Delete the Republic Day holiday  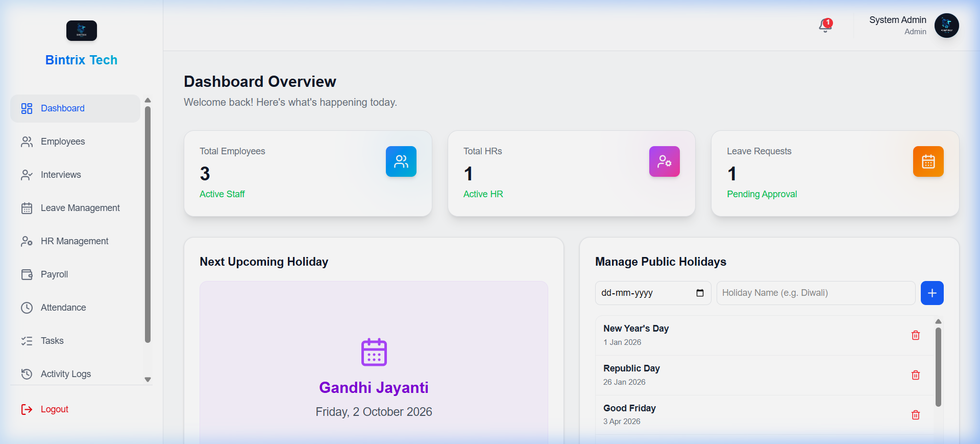[915, 375]
